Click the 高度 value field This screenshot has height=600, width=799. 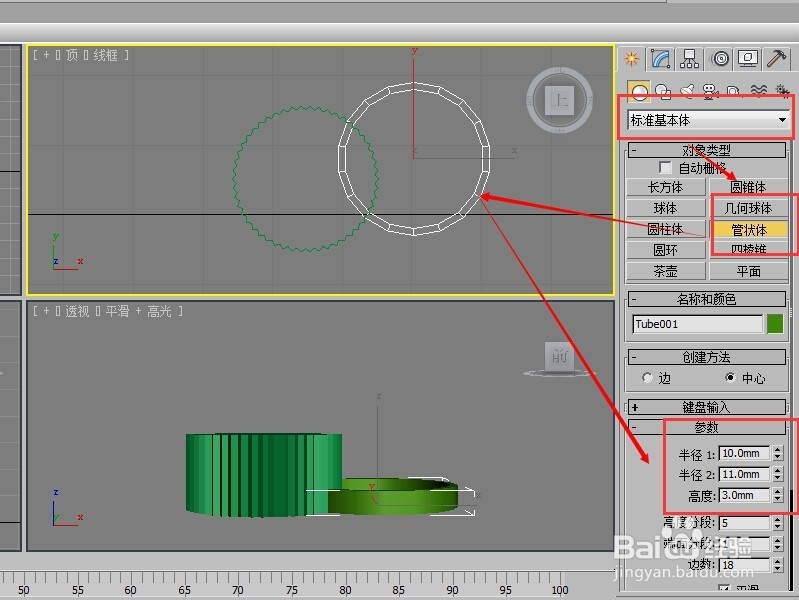tap(744, 495)
